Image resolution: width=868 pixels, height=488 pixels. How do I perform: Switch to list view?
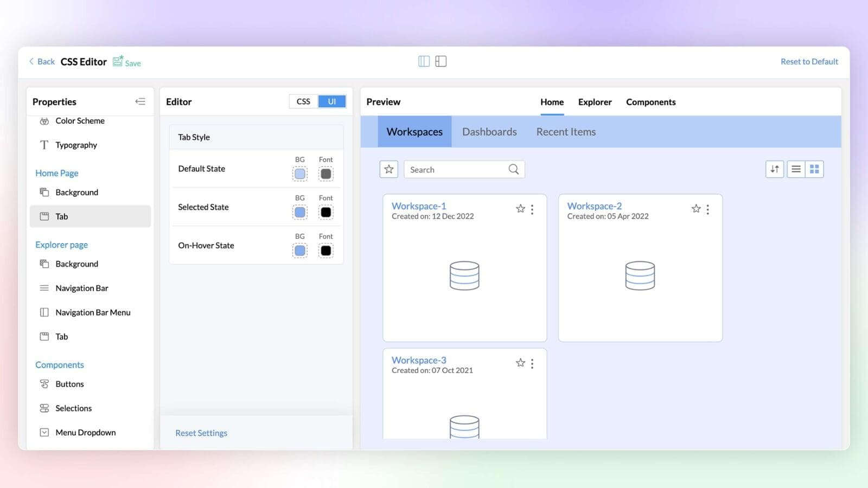(x=796, y=169)
